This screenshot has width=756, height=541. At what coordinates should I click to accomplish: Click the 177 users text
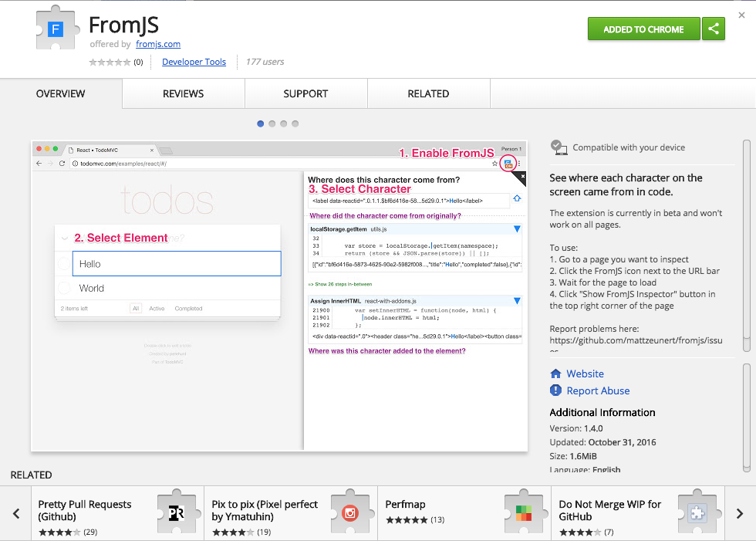(x=265, y=62)
